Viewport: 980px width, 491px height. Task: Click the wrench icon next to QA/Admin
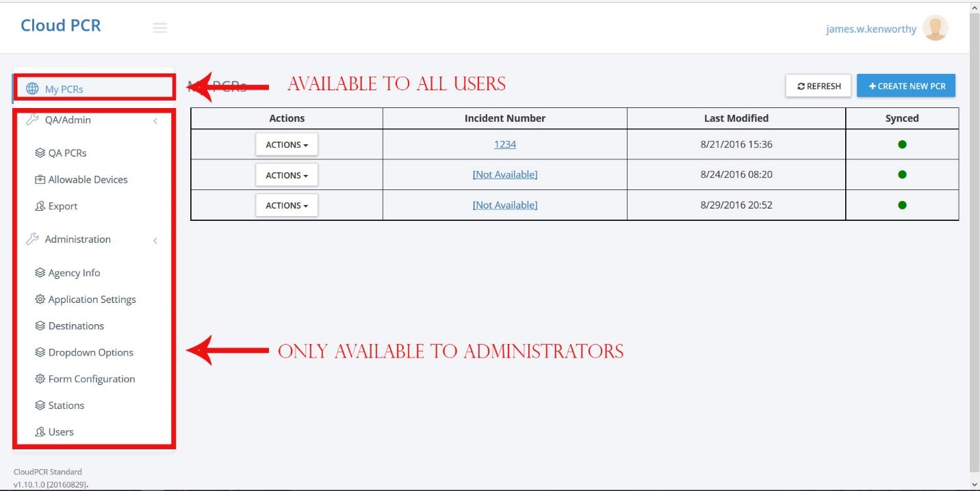click(x=32, y=120)
